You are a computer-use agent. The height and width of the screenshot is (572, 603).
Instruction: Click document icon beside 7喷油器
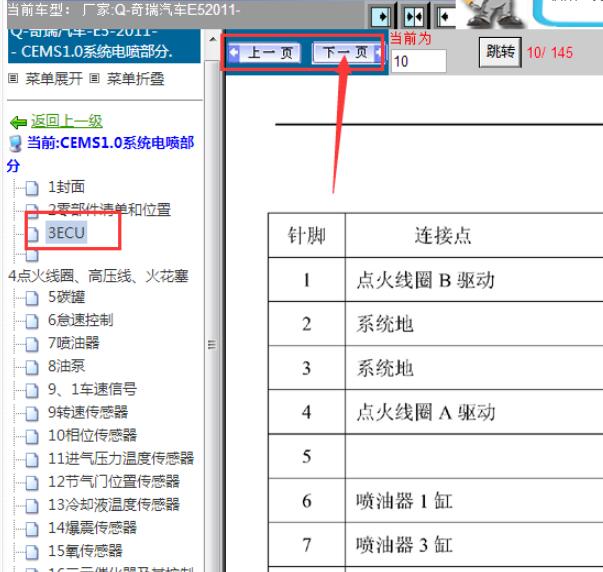(x=32, y=344)
